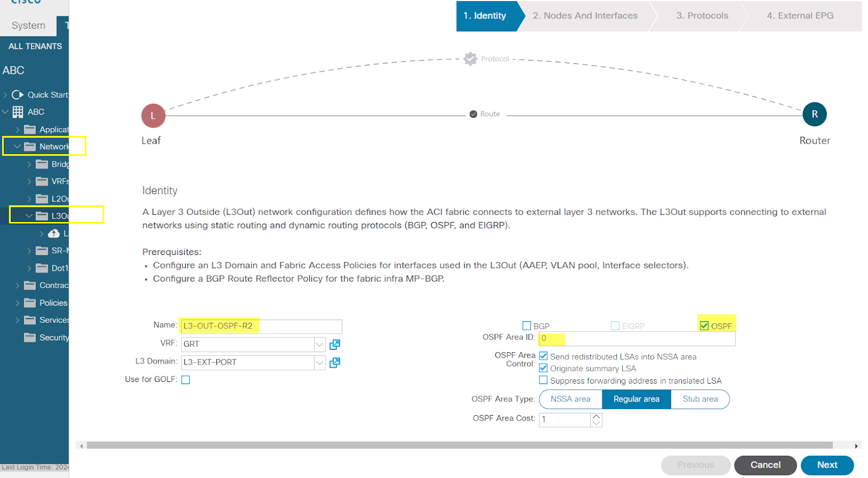Image resolution: width=868 pixels, height=478 pixels.
Task: Click the horizontal scrollbar thumb
Action: (459, 445)
